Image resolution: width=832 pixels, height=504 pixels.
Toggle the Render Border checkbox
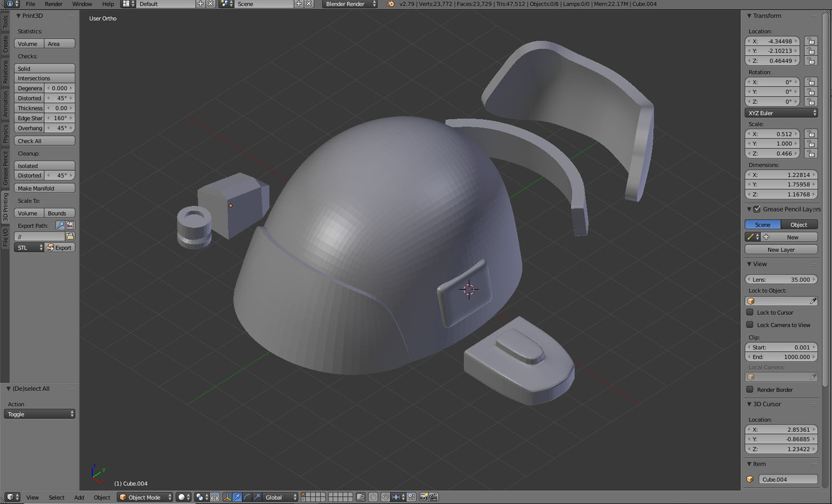pyautogui.click(x=750, y=389)
